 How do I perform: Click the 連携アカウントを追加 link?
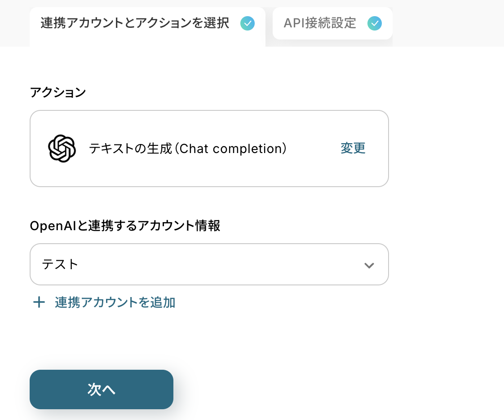tap(115, 302)
